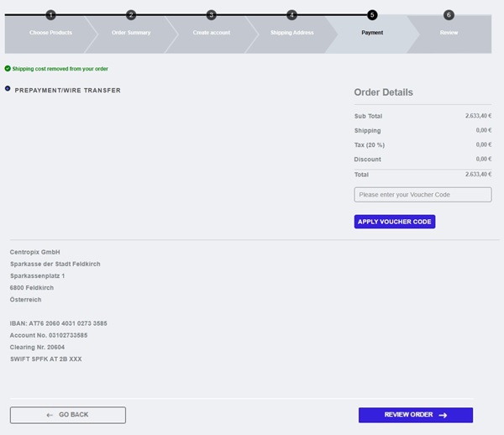Screen dimensions: 504x435
Task: Open the Order Summary step
Action: pos(129,33)
